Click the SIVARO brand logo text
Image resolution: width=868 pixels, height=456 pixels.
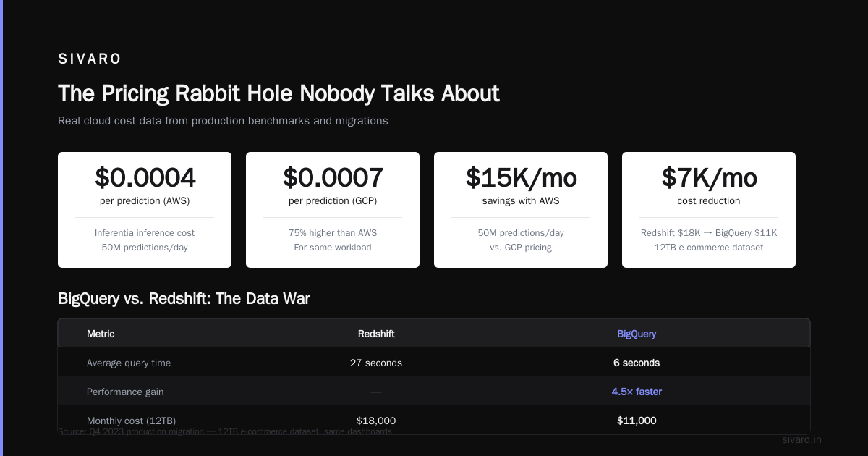(90, 59)
